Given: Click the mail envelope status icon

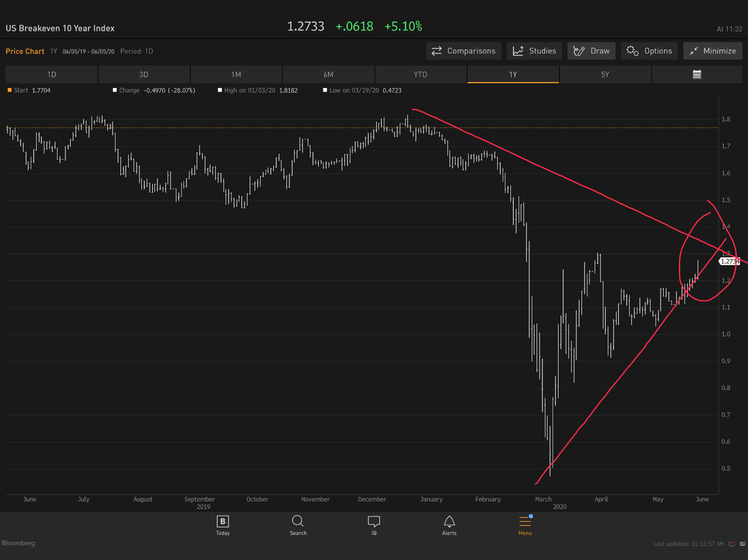Looking at the screenshot, I should point(742,544).
